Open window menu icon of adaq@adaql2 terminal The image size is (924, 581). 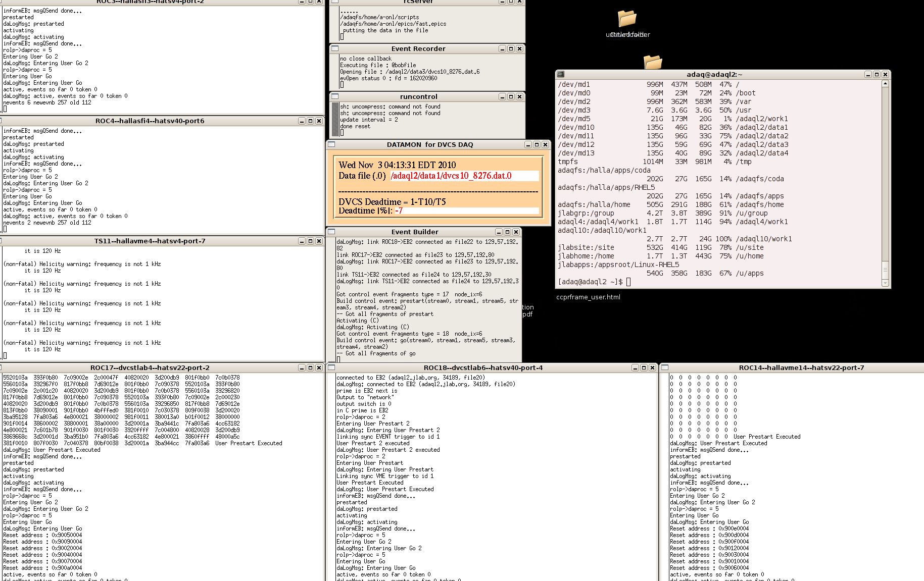tap(561, 74)
